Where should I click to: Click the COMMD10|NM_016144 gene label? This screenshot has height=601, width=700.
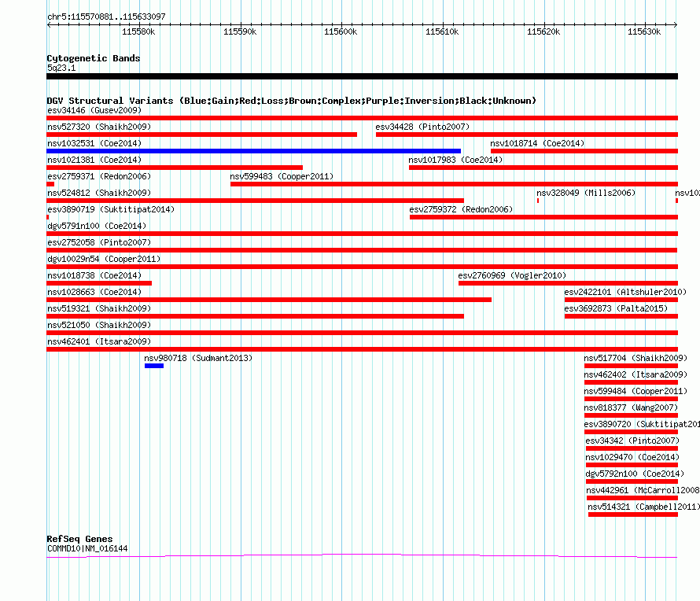[87, 548]
